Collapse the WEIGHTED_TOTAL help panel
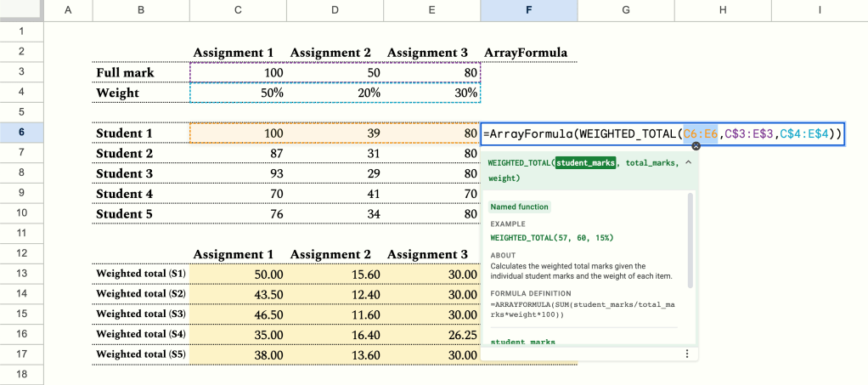The width and height of the screenshot is (868, 385). pyautogui.click(x=687, y=161)
